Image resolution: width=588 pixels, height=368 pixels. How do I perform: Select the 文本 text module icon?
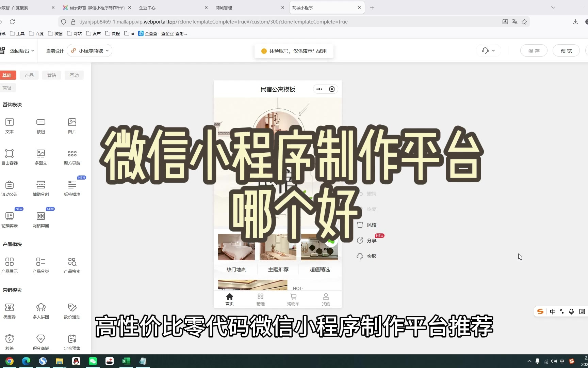(10, 122)
